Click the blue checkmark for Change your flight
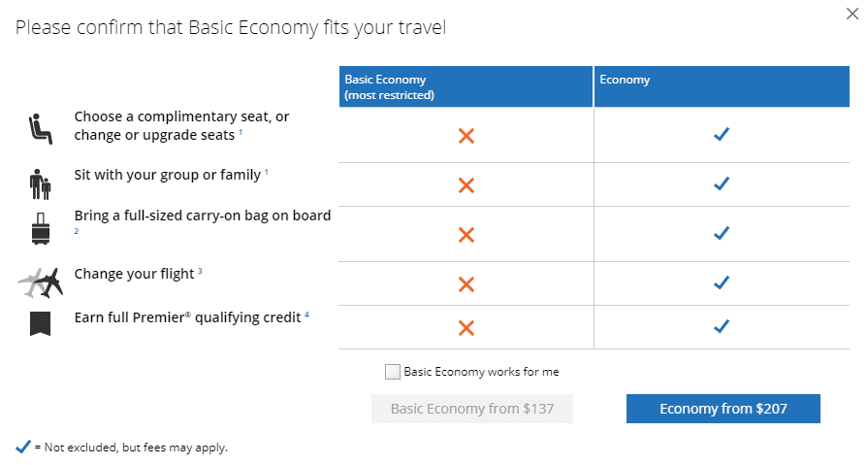 722,282
